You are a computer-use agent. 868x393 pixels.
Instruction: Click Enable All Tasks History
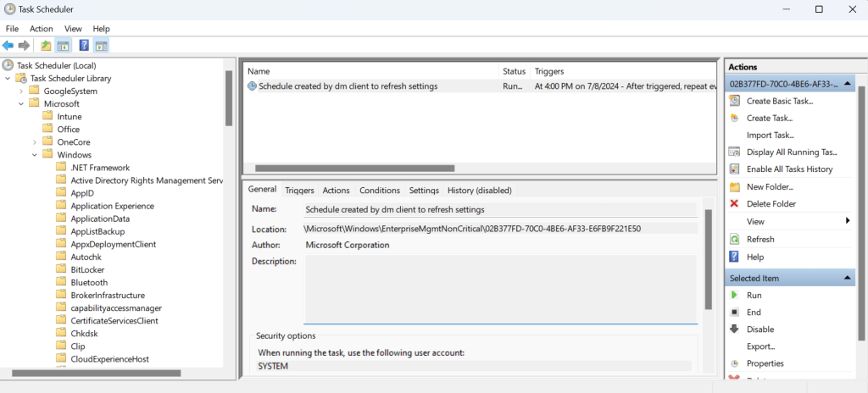point(789,169)
